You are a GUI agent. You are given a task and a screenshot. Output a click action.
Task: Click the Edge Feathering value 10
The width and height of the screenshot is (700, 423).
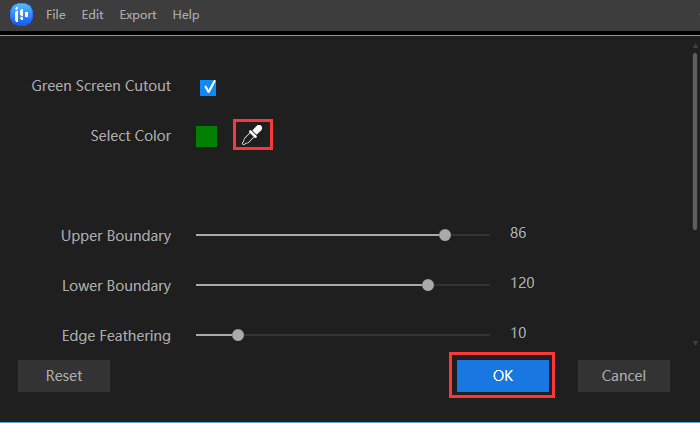coord(518,333)
